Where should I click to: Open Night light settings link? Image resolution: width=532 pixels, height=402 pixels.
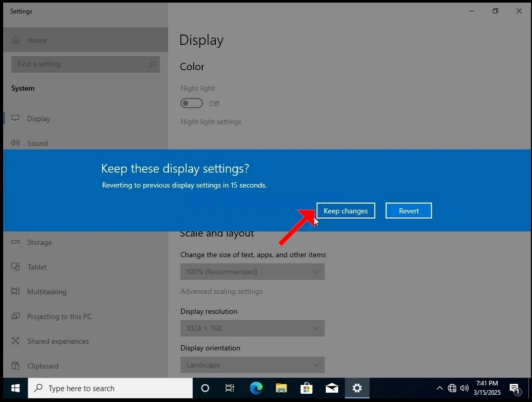[x=211, y=122]
